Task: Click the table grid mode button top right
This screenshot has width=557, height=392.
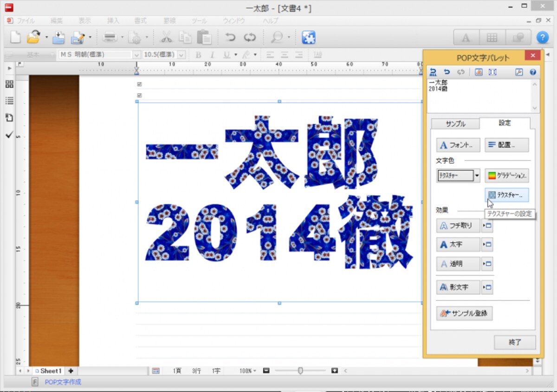Action: (492, 38)
